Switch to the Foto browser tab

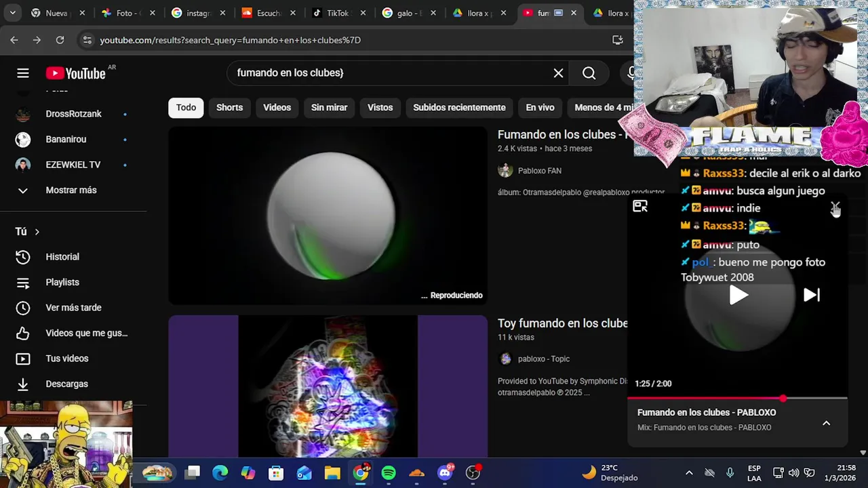point(126,13)
